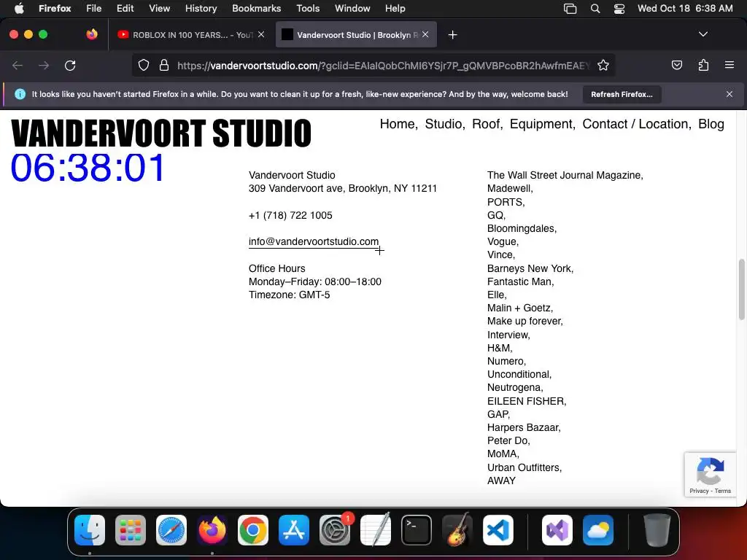Open the Trash from the Dock
This screenshot has height=560, width=747.
pos(657,530)
